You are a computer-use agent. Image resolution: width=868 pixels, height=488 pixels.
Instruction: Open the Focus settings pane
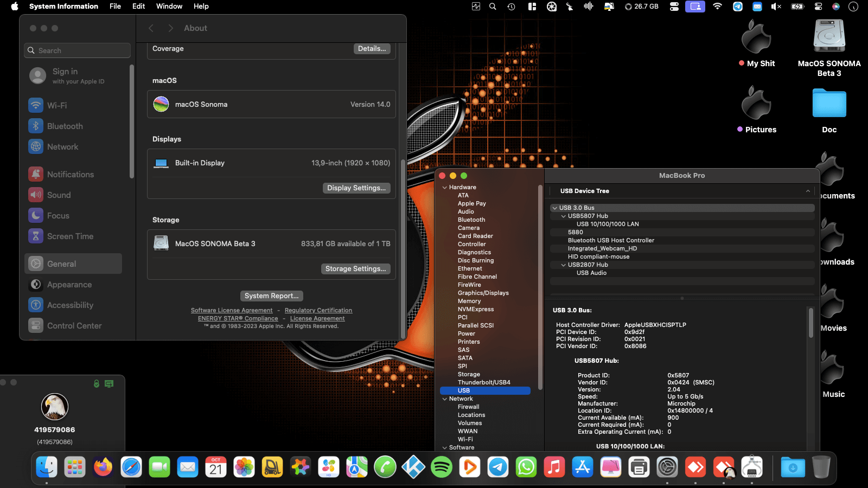73,215
